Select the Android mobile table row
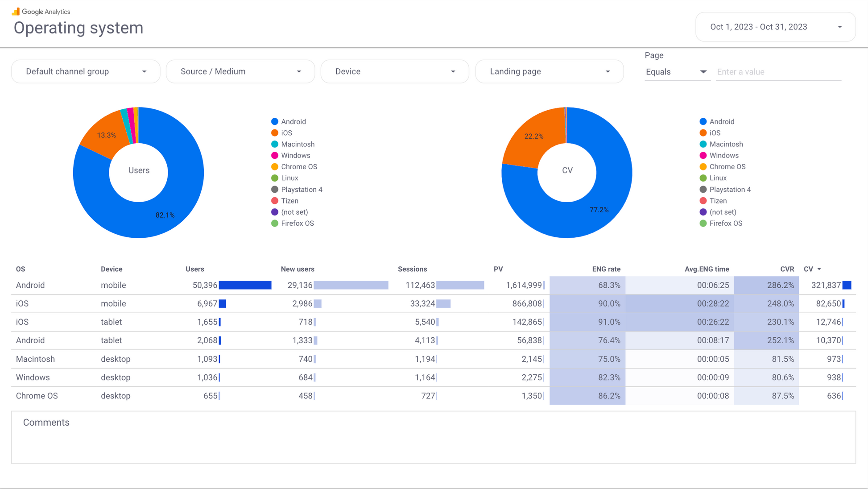This screenshot has height=489, width=868. pos(30,285)
